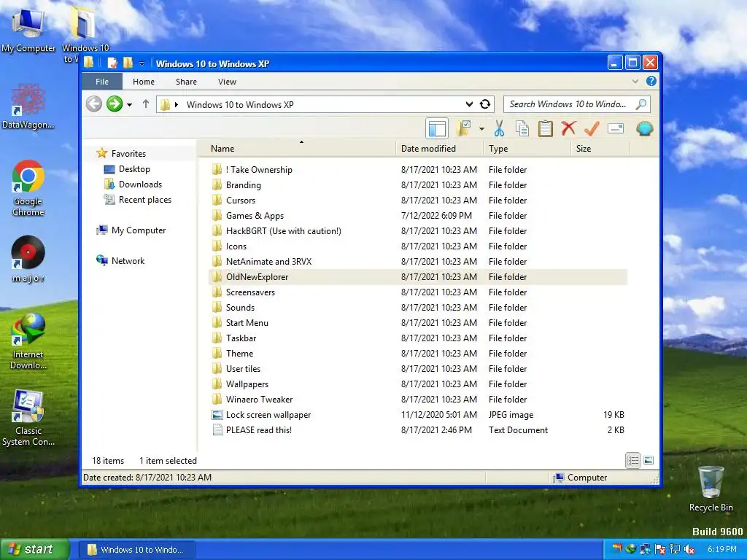Click the Paste clipboard icon
This screenshot has height=560, width=747.
click(x=545, y=128)
